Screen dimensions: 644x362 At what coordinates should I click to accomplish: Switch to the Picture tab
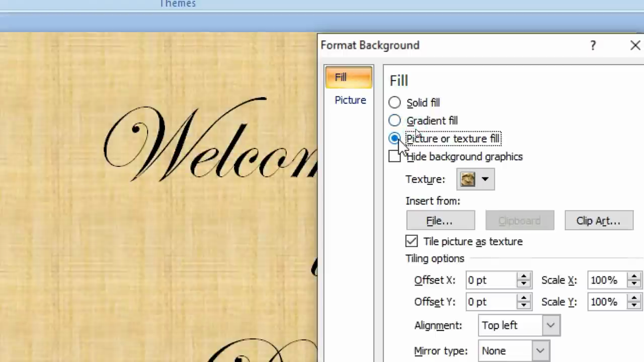[350, 100]
